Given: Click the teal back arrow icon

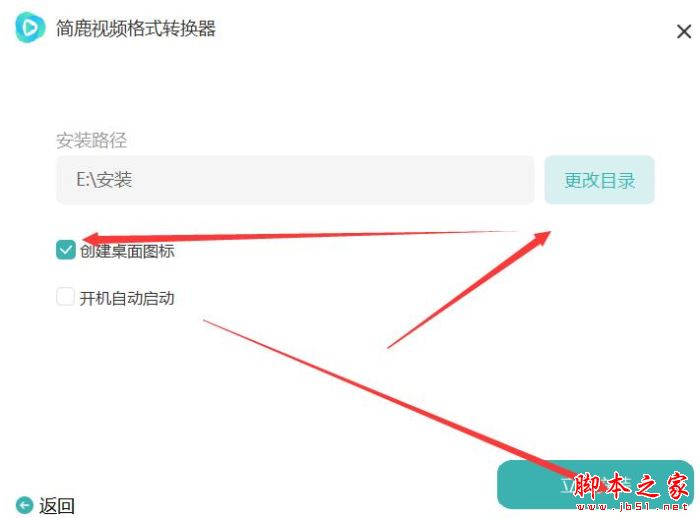Looking at the screenshot, I should [x=24, y=505].
